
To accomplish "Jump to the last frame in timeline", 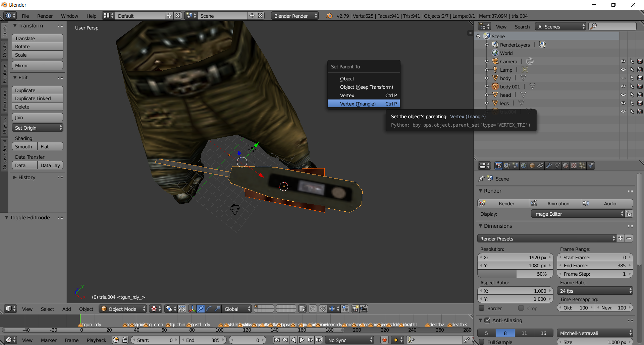I will click(x=319, y=340).
